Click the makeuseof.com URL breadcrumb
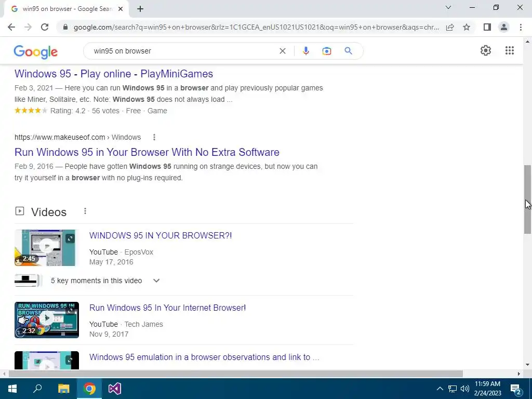This screenshot has width=532, height=399. [78, 137]
